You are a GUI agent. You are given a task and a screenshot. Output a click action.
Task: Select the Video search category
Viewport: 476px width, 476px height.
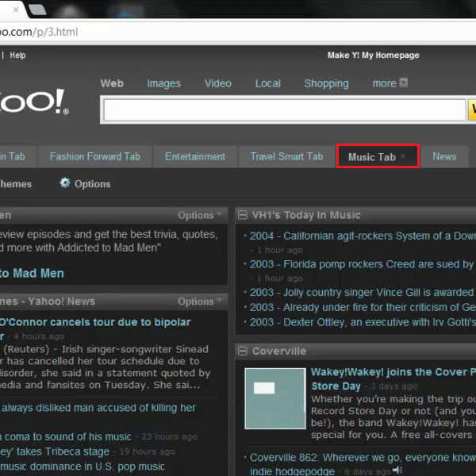tap(218, 83)
